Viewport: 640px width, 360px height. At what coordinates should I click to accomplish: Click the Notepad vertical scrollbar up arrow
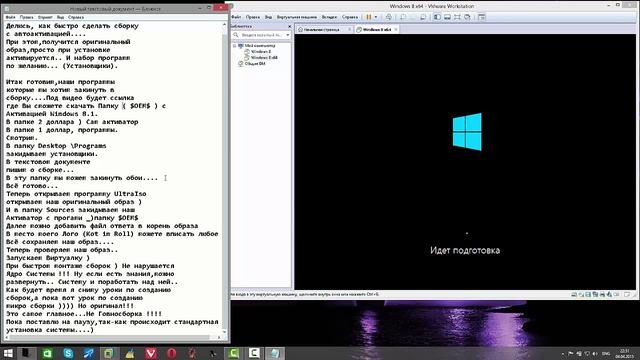click(x=224, y=24)
